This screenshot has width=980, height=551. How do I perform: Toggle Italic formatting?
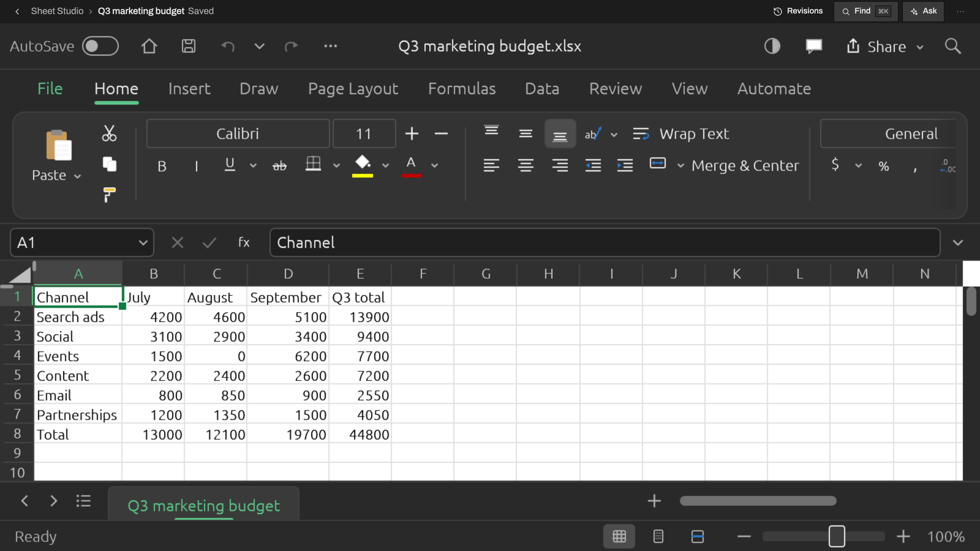click(196, 166)
